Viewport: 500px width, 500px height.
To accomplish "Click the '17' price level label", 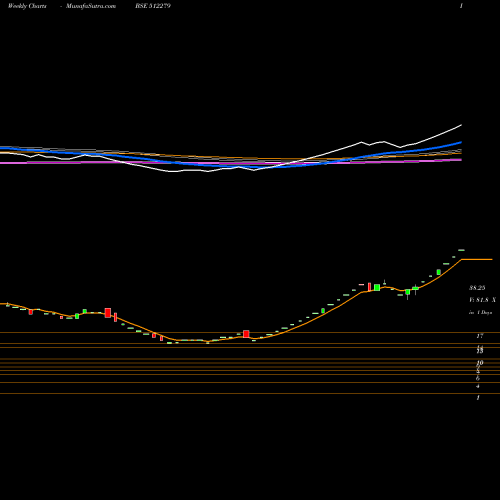I will tap(480, 336).
